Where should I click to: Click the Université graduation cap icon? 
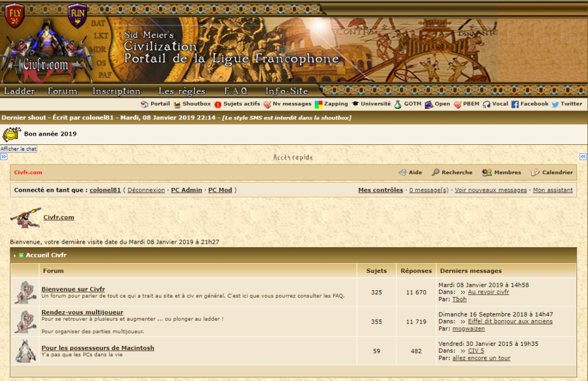[355, 104]
